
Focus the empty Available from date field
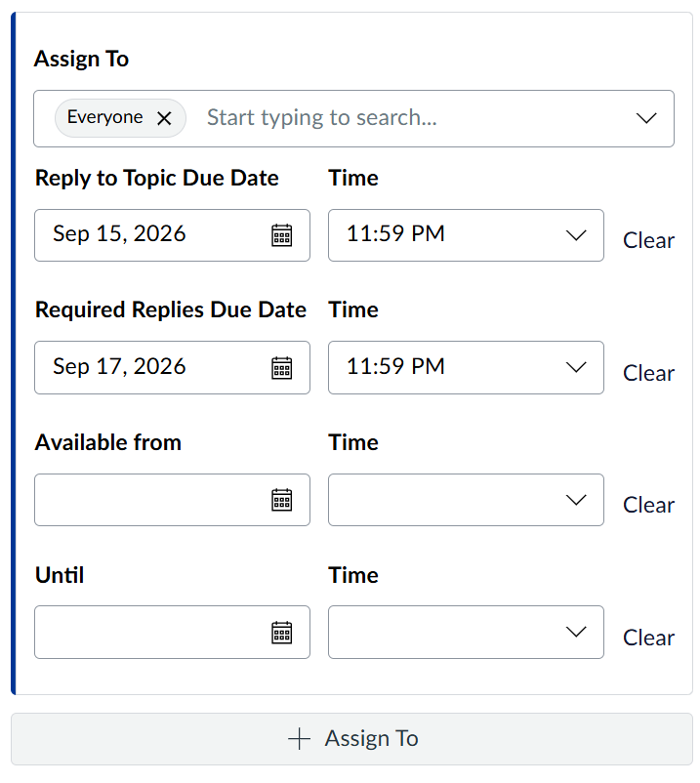point(172,500)
